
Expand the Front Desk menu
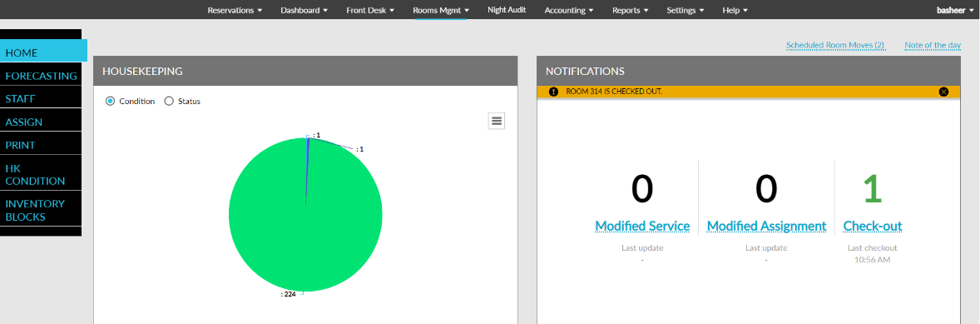coord(370,10)
